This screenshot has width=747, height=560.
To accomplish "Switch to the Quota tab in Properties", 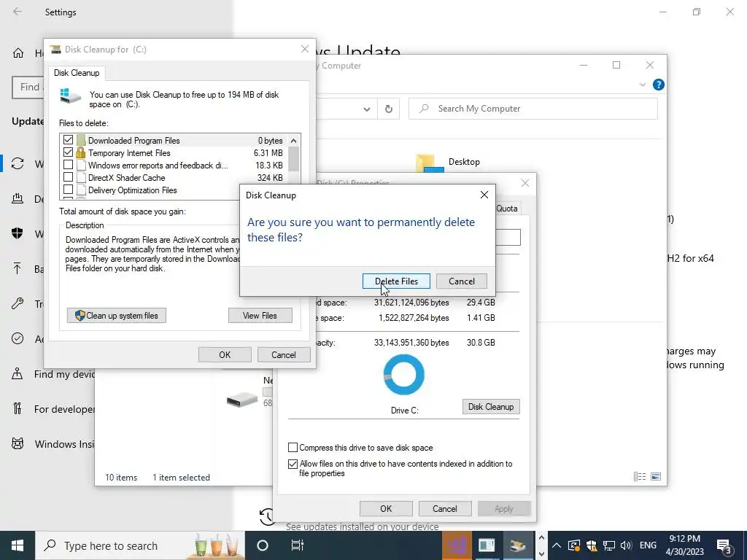I will coord(507,208).
